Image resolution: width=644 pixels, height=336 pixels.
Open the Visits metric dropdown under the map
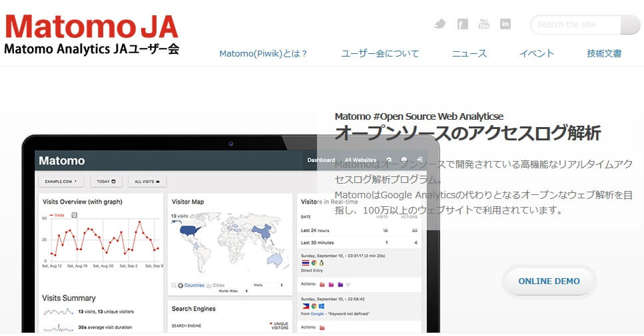click(x=267, y=285)
